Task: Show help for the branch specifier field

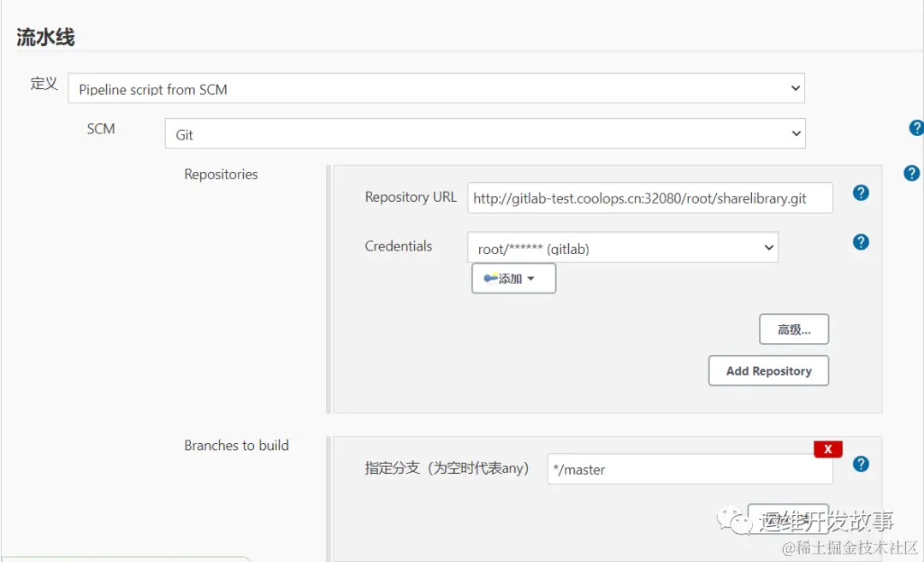Action: 861,464
